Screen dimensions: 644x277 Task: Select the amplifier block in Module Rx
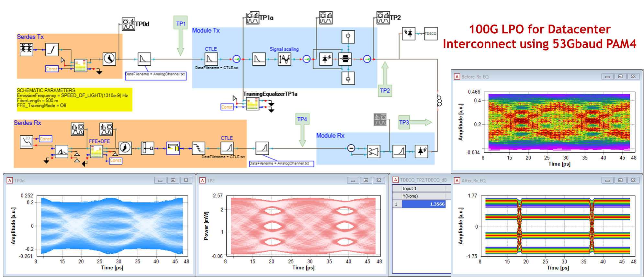pyautogui.click(x=373, y=151)
